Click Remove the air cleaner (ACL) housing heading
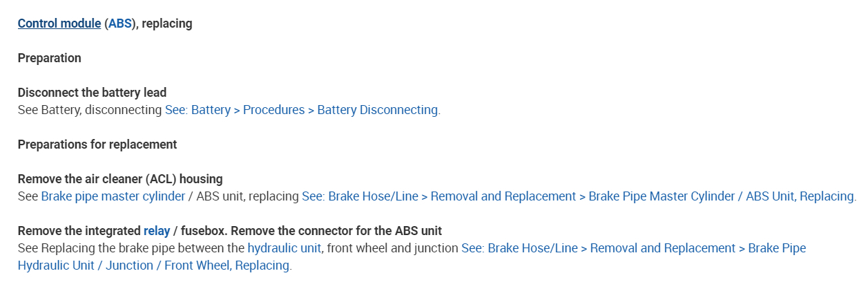This screenshot has height=289, width=868. [x=119, y=179]
